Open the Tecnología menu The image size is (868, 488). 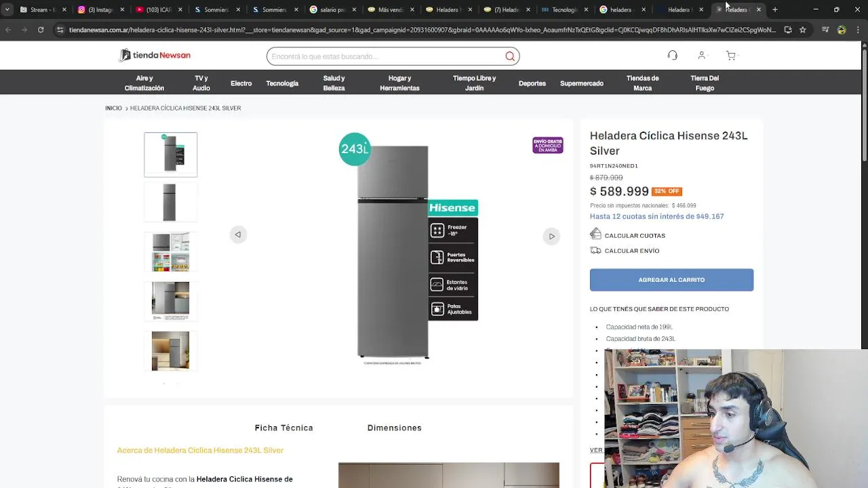coord(282,83)
